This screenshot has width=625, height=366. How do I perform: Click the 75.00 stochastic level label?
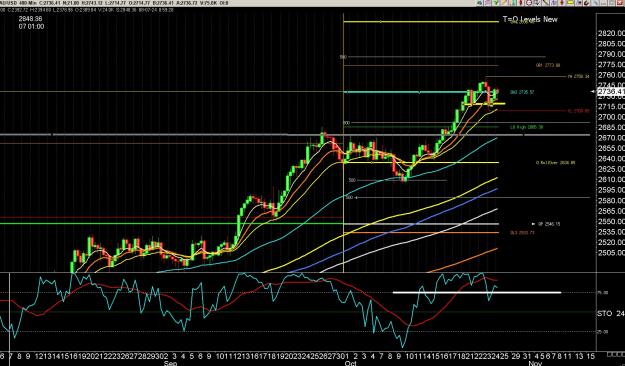pos(603,293)
